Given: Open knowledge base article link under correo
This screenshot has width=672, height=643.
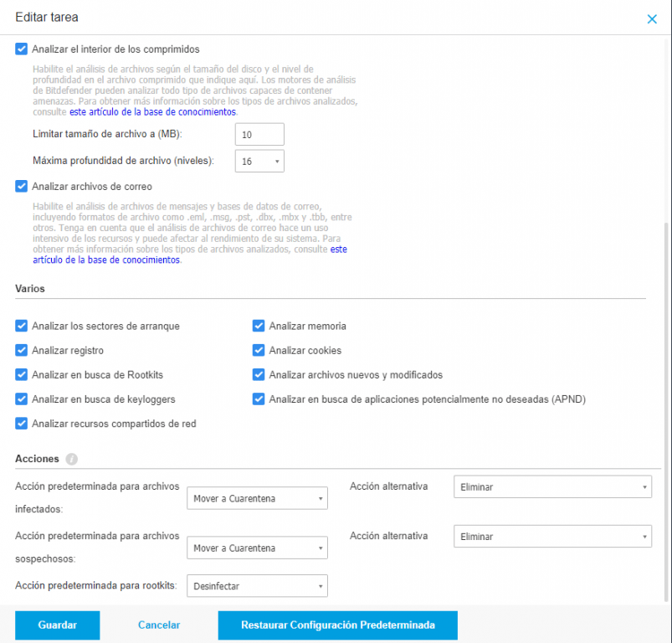Looking at the screenshot, I should [x=190, y=255].
